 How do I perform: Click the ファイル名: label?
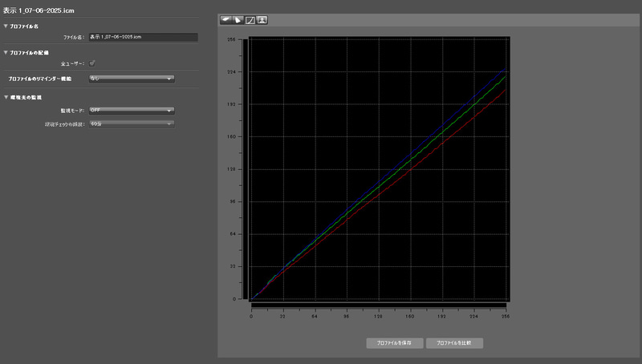tap(74, 37)
